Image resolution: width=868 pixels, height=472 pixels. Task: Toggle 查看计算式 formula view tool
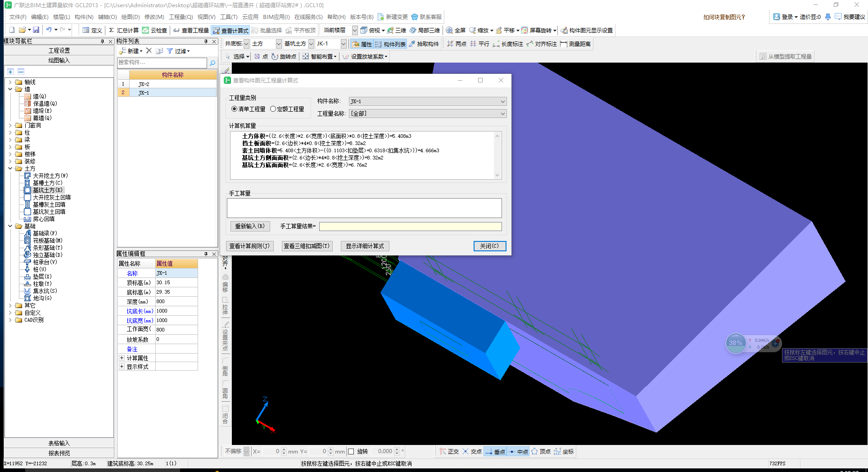tap(231, 30)
